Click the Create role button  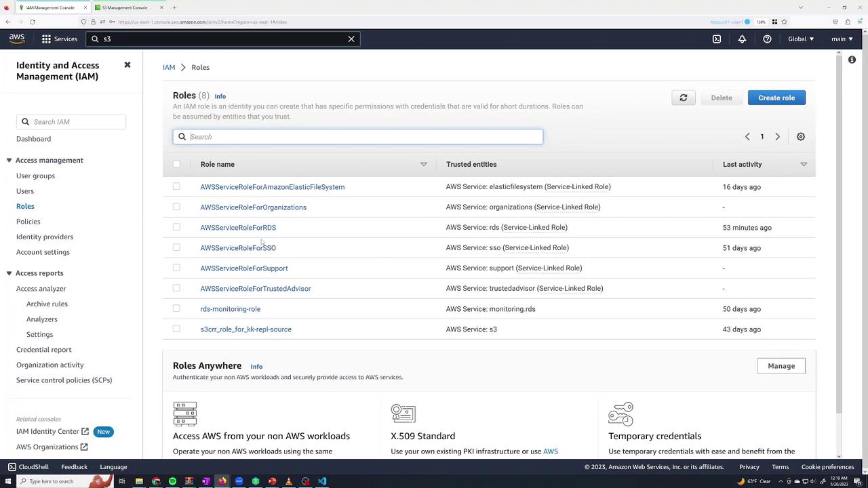coord(776,98)
